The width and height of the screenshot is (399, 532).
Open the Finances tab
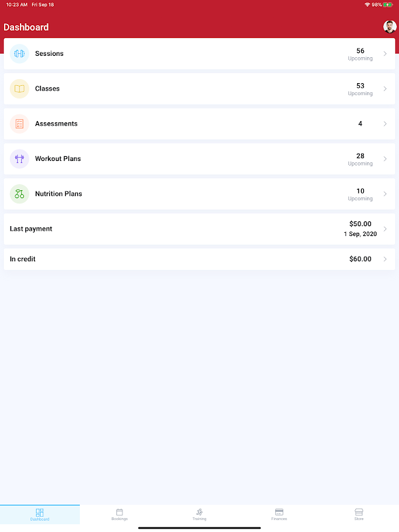pos(279,514)
